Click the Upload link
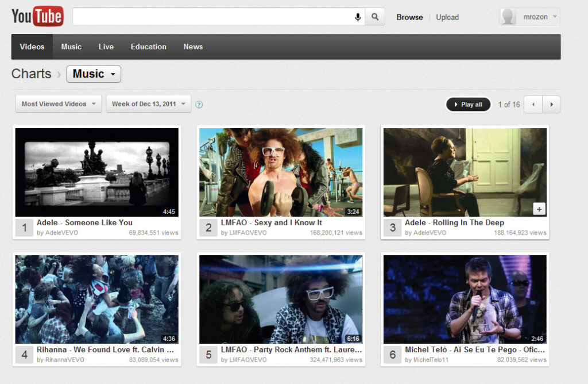 pos(447,17)
